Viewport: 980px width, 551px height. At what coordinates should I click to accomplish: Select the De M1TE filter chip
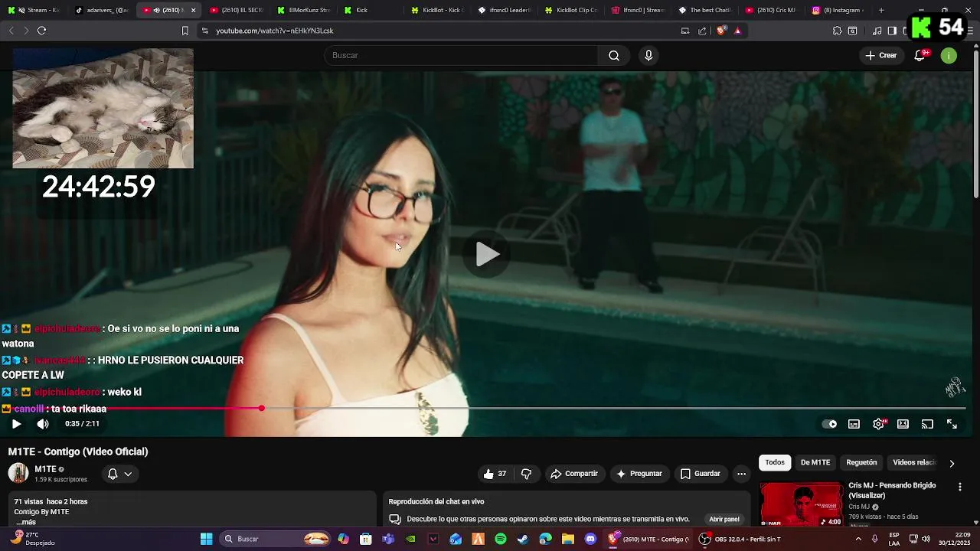coord(815,462)
